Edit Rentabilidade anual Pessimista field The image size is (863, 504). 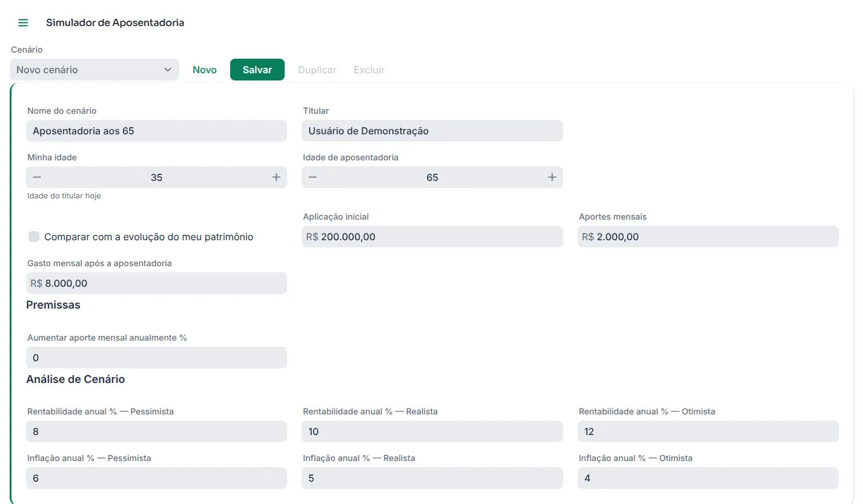(157, 431)
